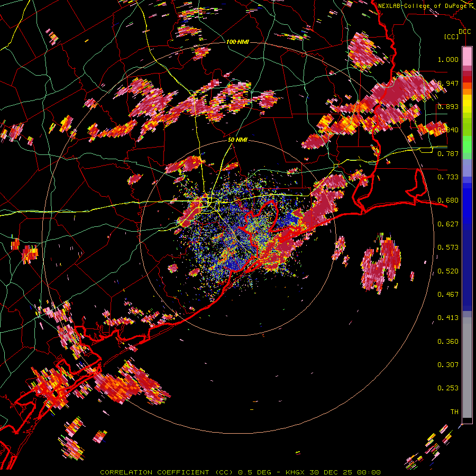The height and width of the screenshot is (476, 476).
Task: Click the TH threshold label
Action: click(x=454, y=412)
